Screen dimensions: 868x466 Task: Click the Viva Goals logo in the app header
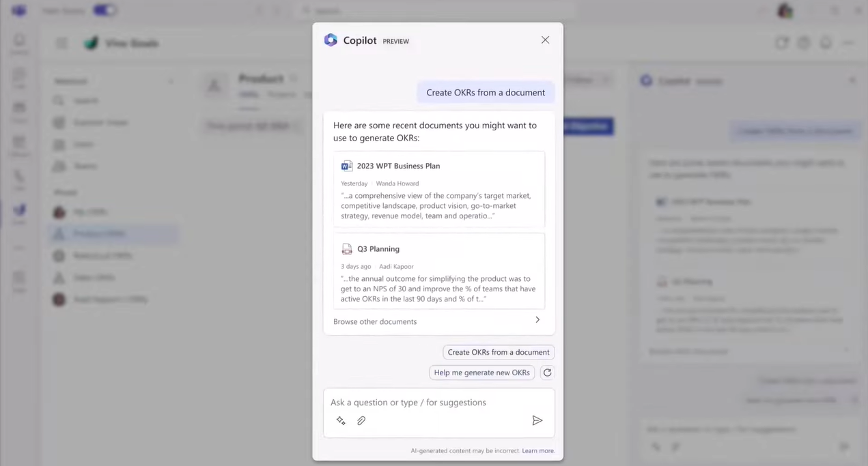(92, 44)
